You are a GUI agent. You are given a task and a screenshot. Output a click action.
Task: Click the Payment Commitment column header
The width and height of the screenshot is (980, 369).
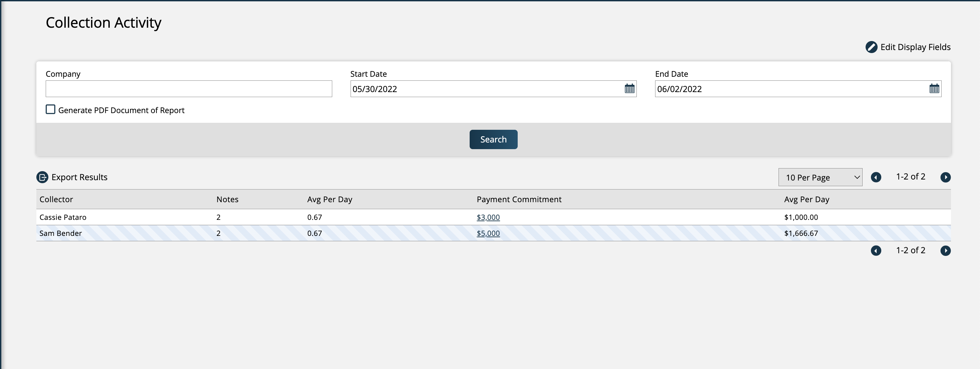point(519,199)
